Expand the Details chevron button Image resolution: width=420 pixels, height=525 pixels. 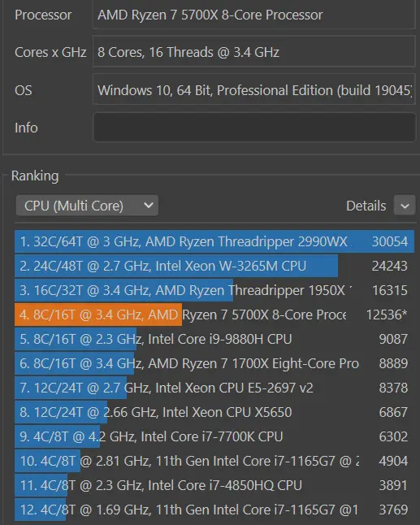(x=405, y=206)
